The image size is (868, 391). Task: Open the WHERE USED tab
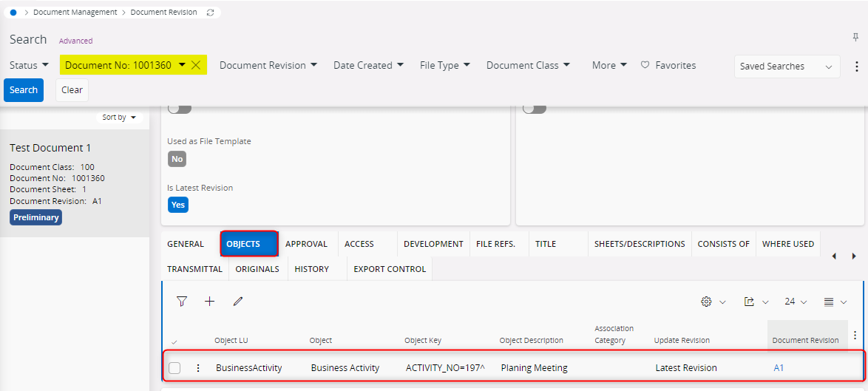coord(787,244)
